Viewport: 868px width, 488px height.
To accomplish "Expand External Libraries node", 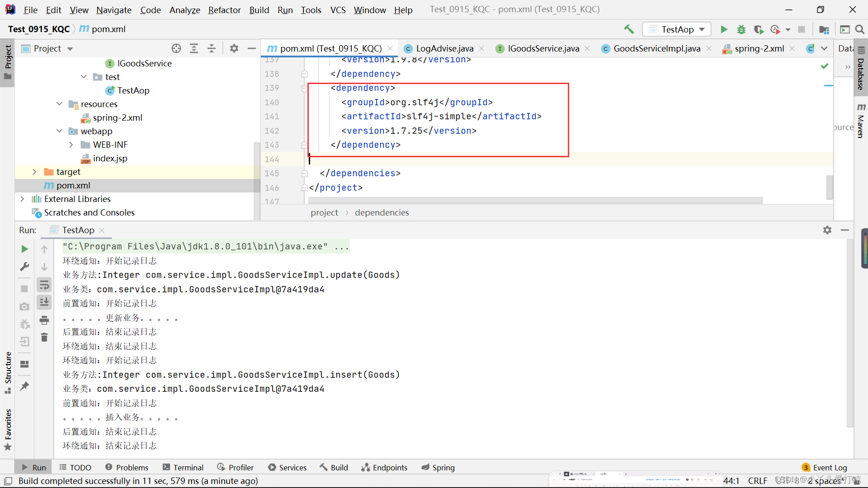I will (22, 199).
